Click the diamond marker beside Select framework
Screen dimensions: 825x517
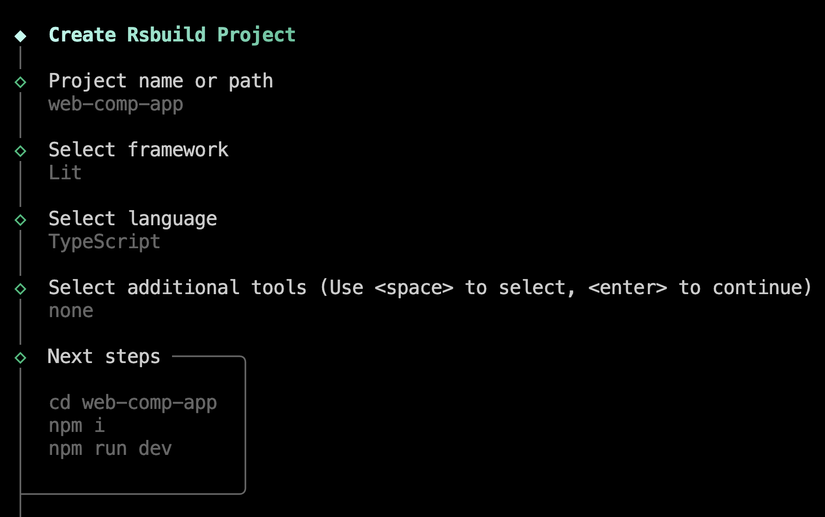coord(20,150)
